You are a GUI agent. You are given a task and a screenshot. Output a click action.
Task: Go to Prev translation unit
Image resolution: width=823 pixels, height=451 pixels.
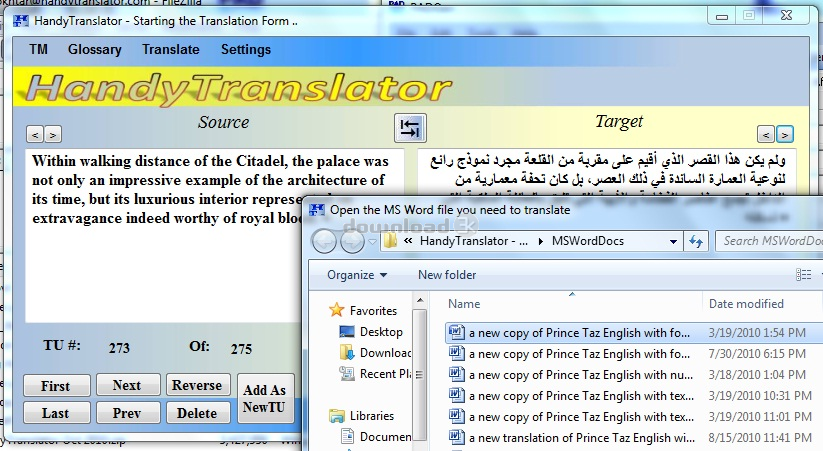pos(128,413)
